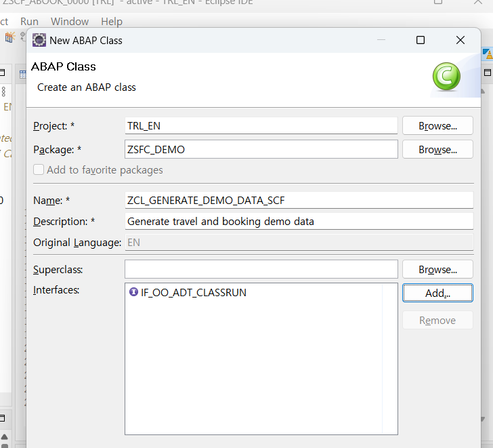
Task: Click the New ABAP Class dialog title icon
Action: point(39,40)
